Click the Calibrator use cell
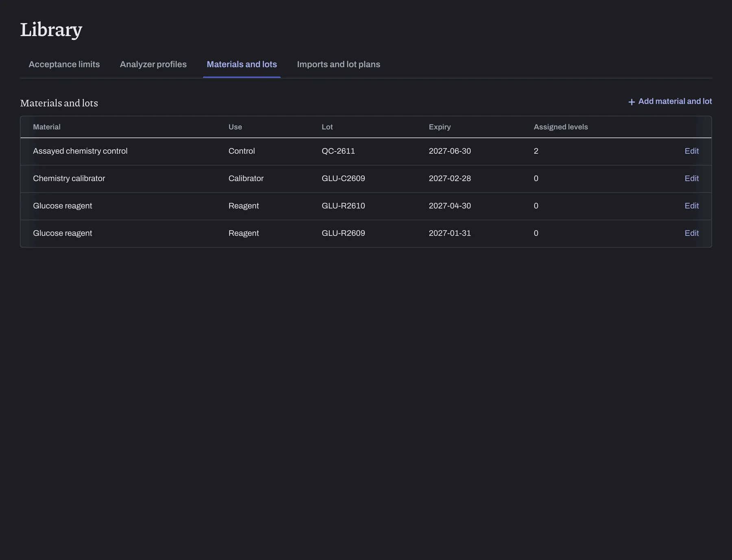The width and height of the screenshot is (732, 560). pos(246,178)
